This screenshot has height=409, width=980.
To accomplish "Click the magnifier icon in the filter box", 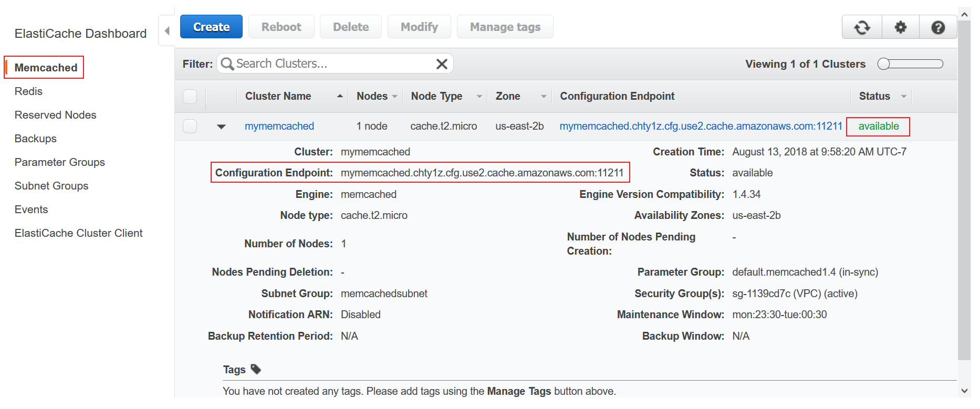I will coord(227,64).
